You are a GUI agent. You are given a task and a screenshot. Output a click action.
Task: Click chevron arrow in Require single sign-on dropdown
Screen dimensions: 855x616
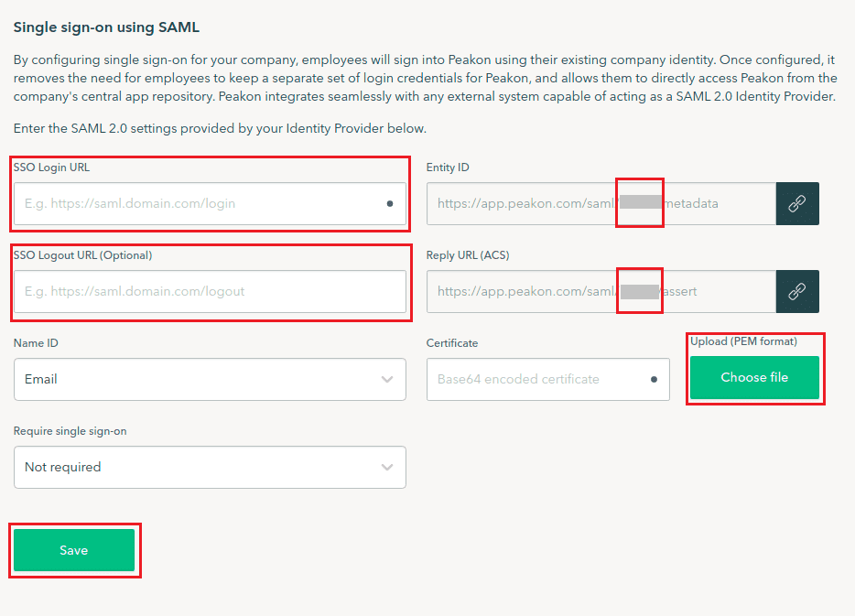(387, 467)
